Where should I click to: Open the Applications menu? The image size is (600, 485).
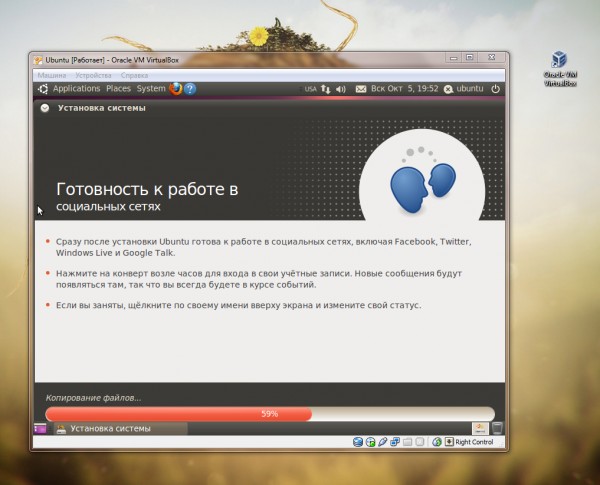[x=77, y=89]
